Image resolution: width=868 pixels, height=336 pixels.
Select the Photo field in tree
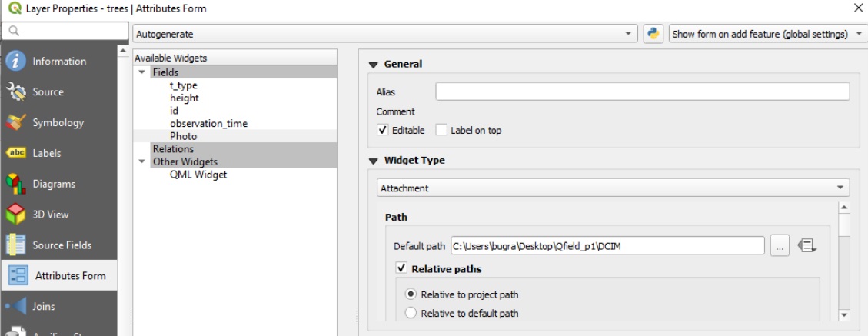click(183, 136)
